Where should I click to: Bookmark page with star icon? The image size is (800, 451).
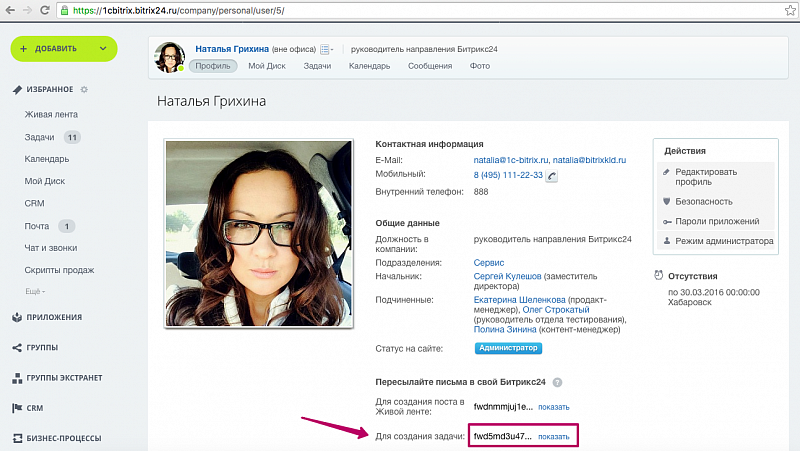click(x=790, y=10)
